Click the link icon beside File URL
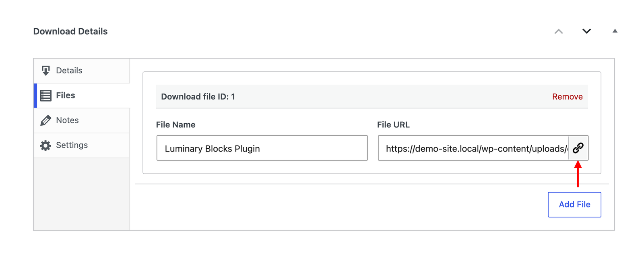Viewport: 644px width, 264px height. coord(578,148)
